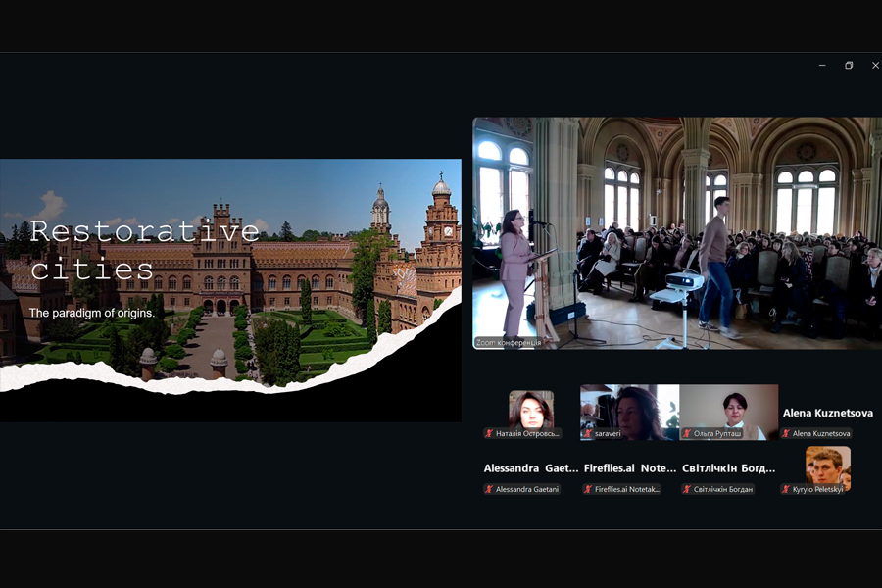Click muted mic icon beside Наталія Островська
This screenshot has height=588, width=882.
(x=489, y=433)
